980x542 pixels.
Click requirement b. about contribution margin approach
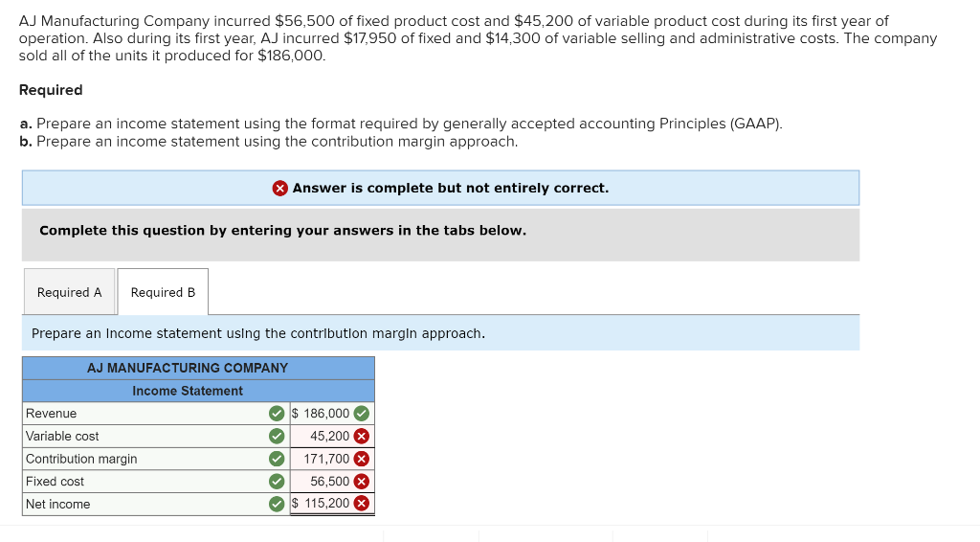tap(269, 142)
